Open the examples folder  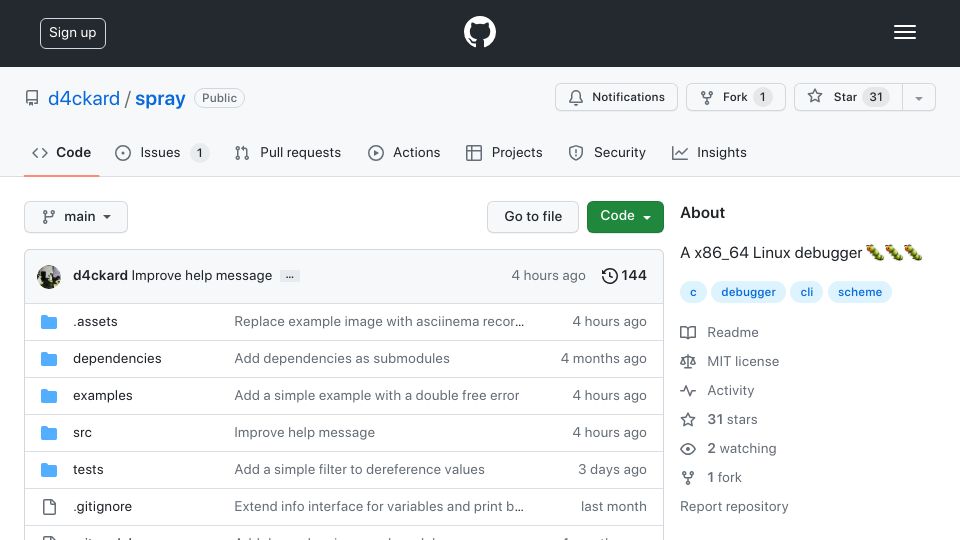tap(102, 396)
